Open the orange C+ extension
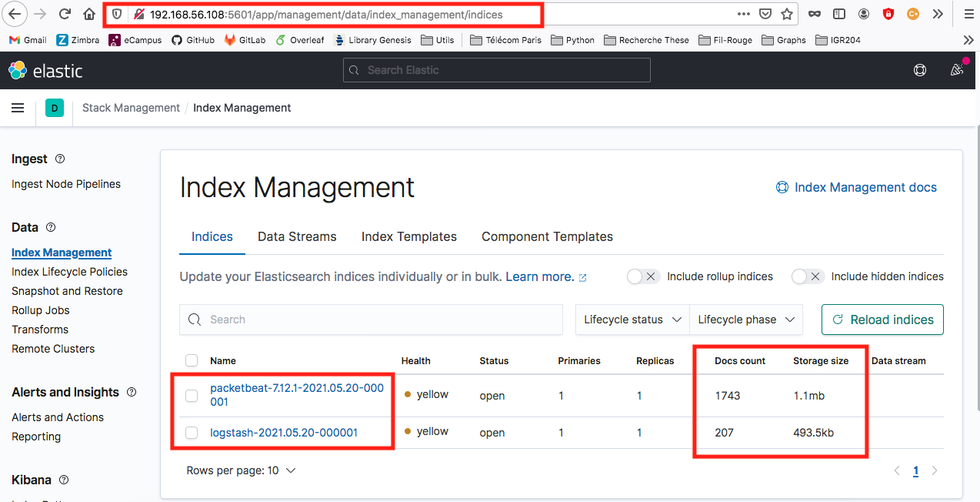Viewport: 980px width, 502px height. point(913,14)
